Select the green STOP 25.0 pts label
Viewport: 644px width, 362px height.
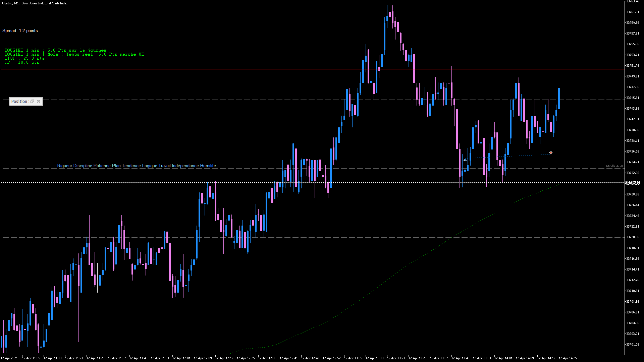point(24,58)
